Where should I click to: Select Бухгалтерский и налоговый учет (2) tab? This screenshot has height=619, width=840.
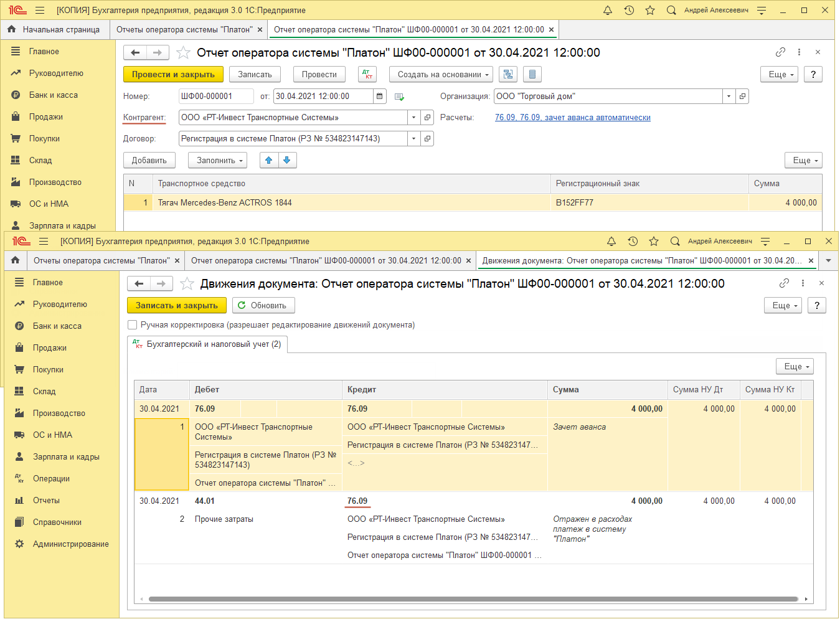[207, 344]
